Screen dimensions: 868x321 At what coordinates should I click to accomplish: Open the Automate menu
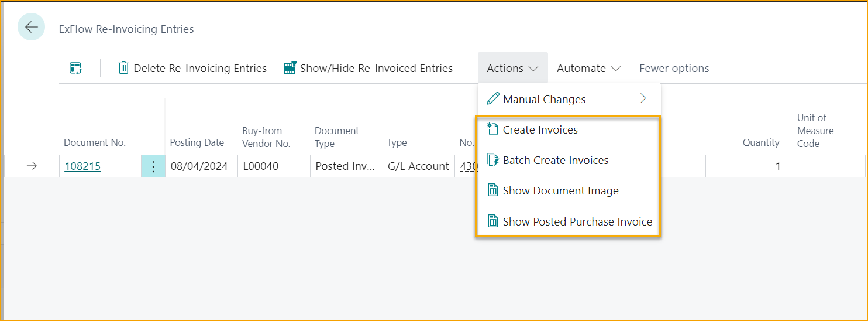point(588,68)
